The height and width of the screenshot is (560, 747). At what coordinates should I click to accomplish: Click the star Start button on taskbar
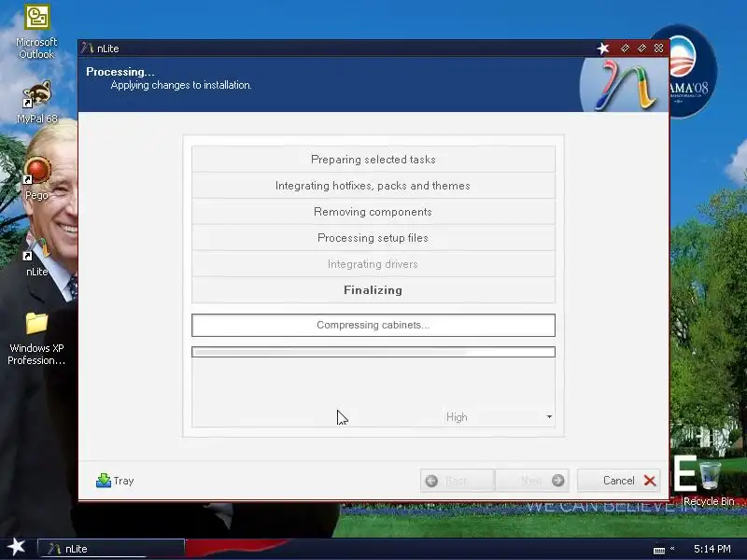coord(16,547)
